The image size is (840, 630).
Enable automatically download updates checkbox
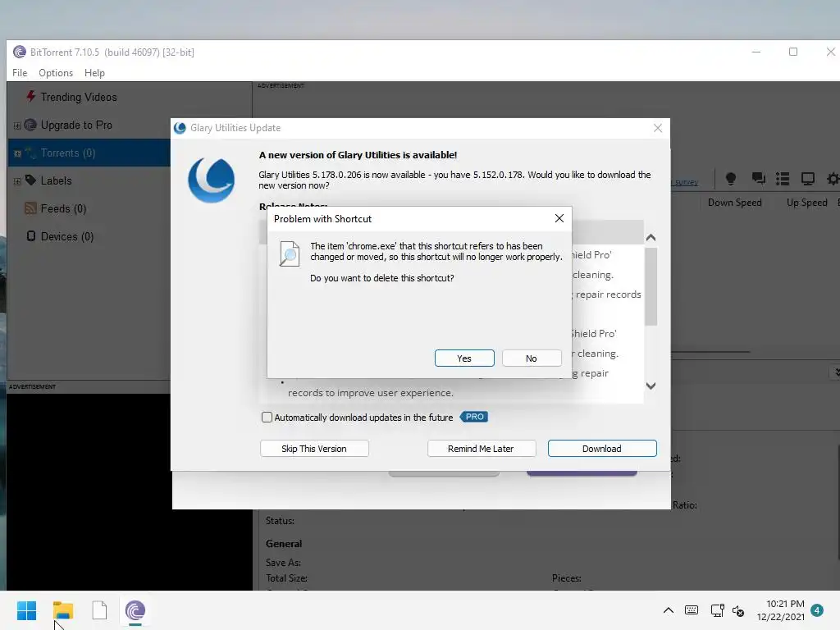tap(267, 418)
